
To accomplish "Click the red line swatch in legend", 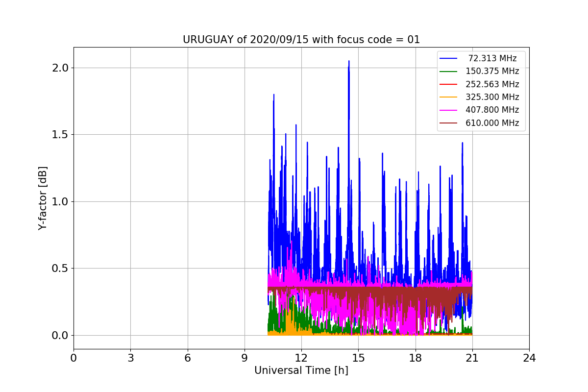I will pos(448,84).
